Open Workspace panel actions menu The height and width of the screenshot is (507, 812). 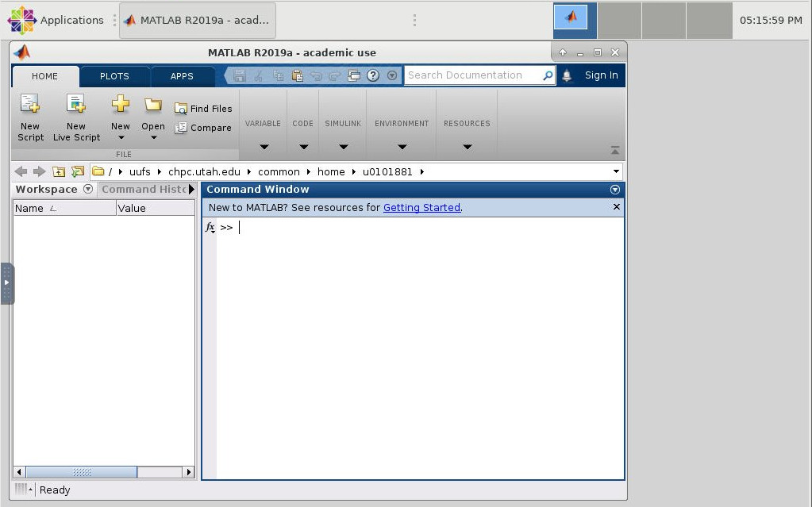[88, 189]
